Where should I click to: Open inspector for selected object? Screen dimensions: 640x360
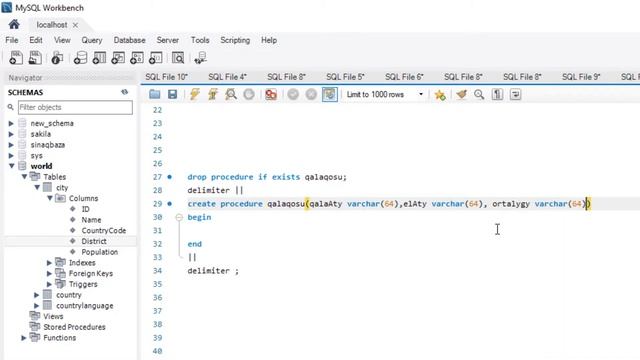57,58
